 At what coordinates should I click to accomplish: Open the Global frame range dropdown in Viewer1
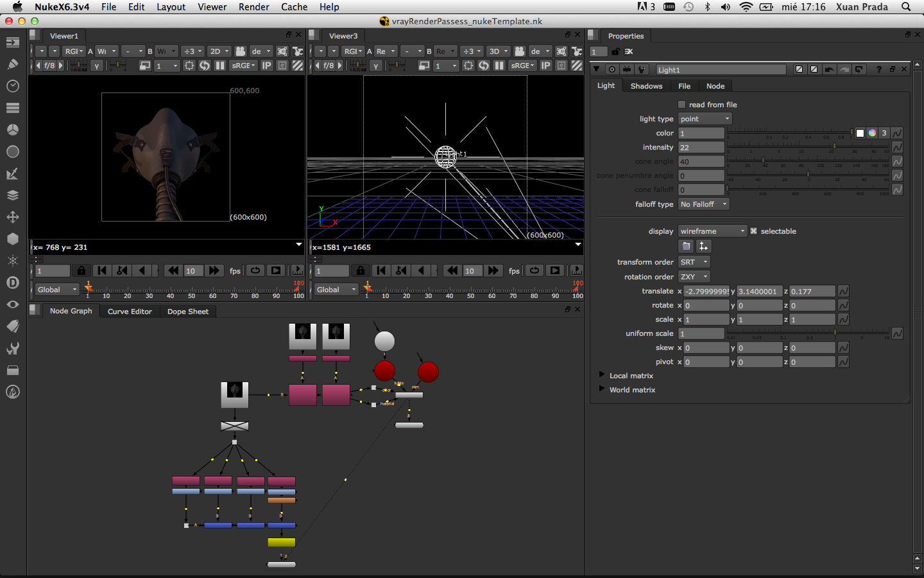click(57, 290)
